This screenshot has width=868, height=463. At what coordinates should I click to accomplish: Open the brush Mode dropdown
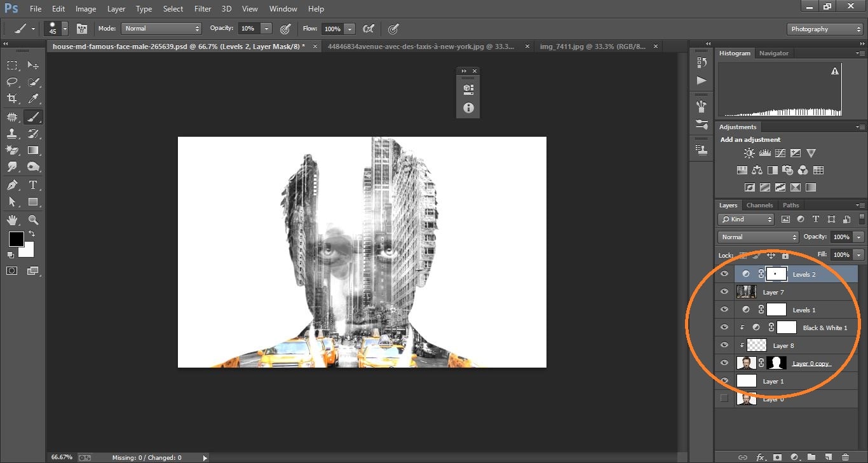tap(161, 28)
